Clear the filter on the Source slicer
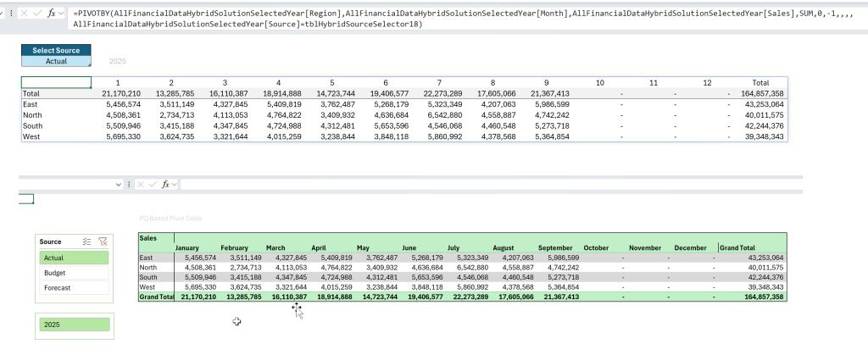The height and width of the screenshot is (355, 868). (103, 241)
